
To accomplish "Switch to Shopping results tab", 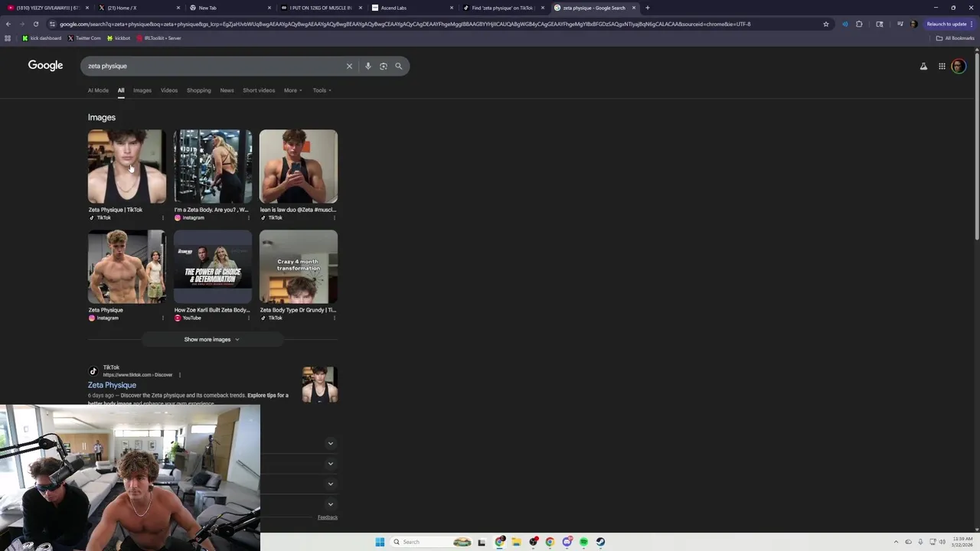I will (198, 90).
